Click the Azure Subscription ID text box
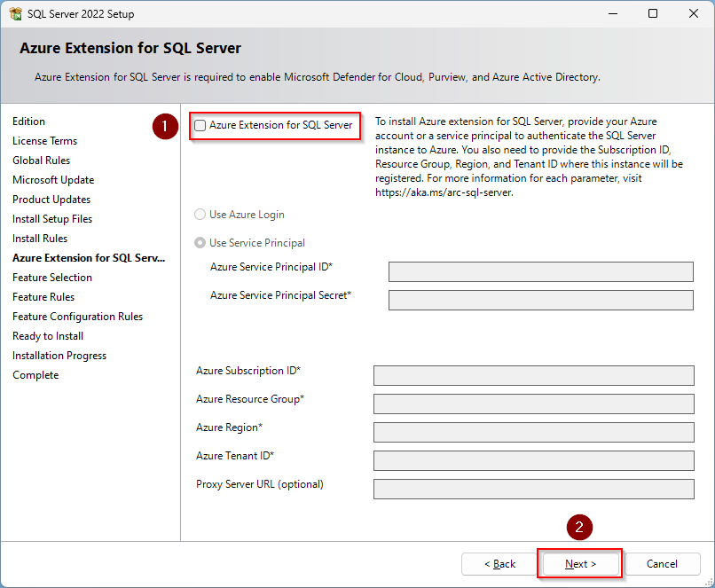Image resolution: width=715 pixels, height=588 pixels. (533, 375)
